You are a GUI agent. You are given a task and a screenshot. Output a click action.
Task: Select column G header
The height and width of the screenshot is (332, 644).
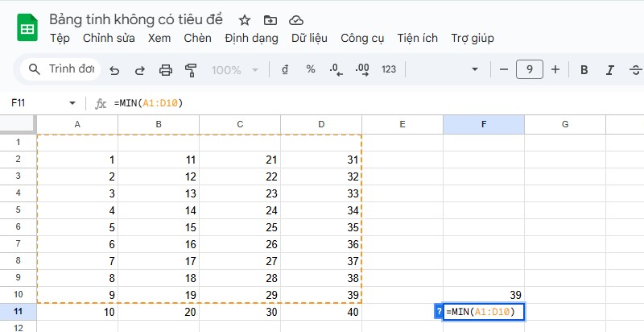(x=565, y=124)
